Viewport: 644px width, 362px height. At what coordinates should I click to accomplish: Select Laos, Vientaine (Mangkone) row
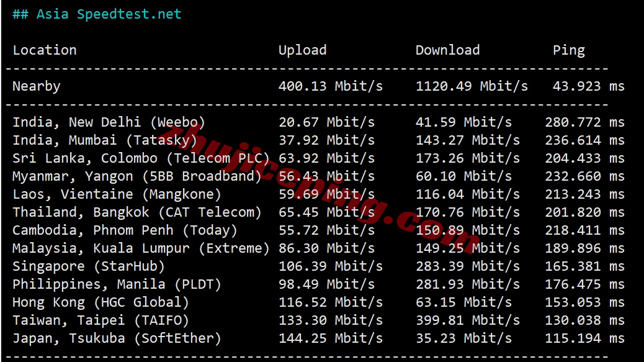click(x=318, y=194)
